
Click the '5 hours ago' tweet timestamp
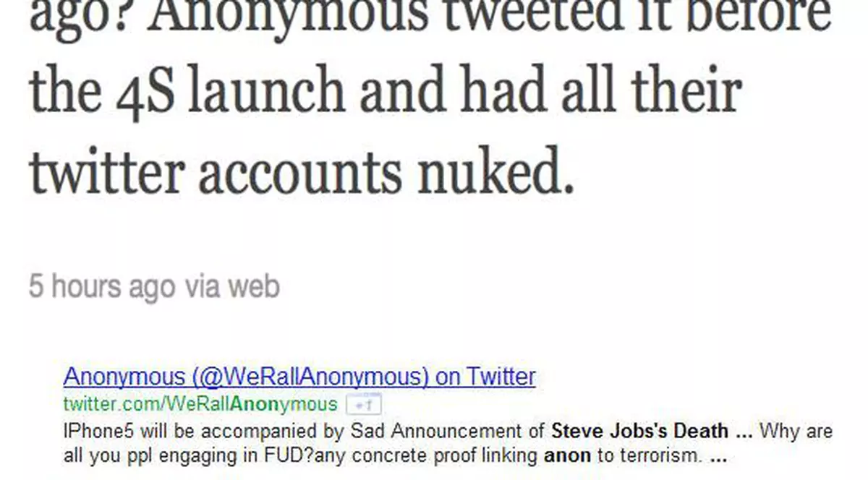(x=102, y=286)
